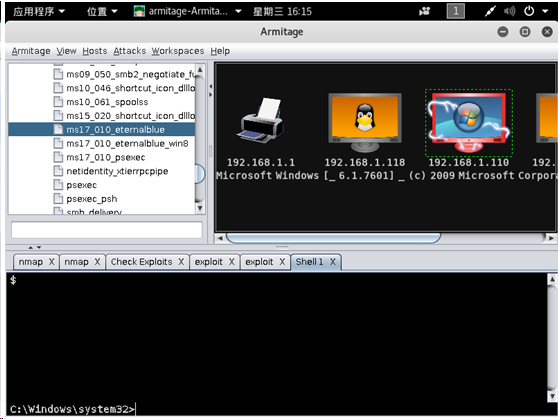Close the second nmap tab

pos(97,262)
